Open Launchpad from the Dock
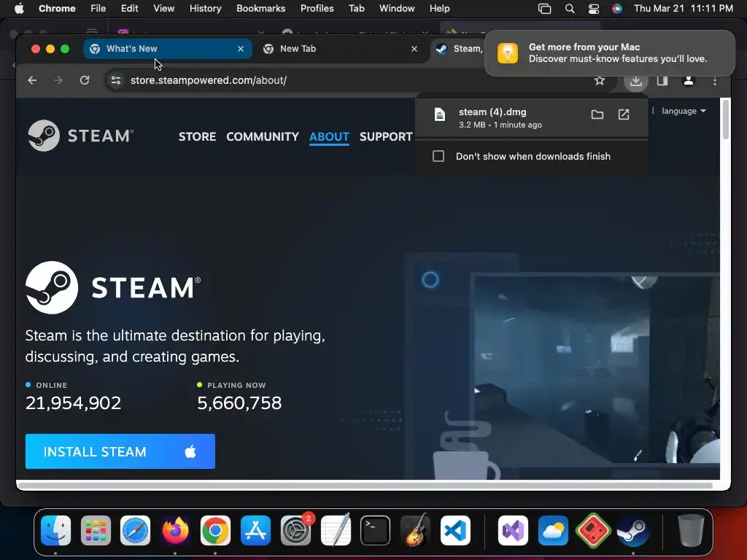Screen dimensions: 747x560 click(96, 531)
